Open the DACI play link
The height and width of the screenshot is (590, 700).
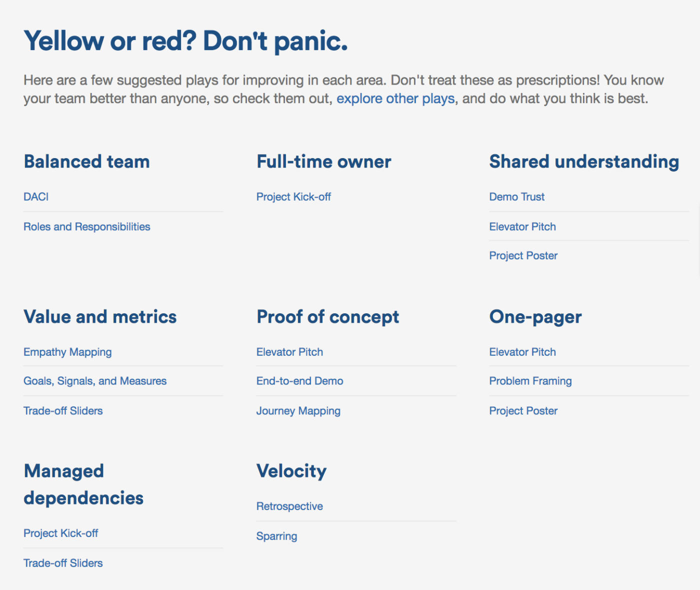point(36,197)
